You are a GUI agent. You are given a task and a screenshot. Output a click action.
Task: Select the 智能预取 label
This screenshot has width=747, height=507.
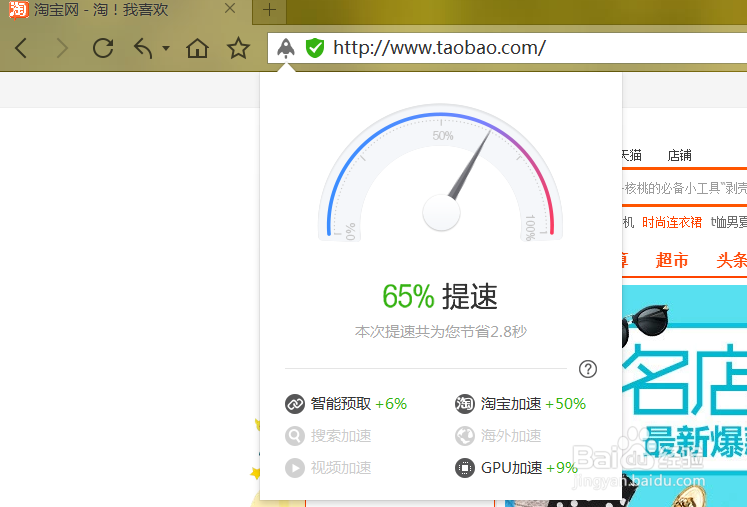tap(341, 404)
